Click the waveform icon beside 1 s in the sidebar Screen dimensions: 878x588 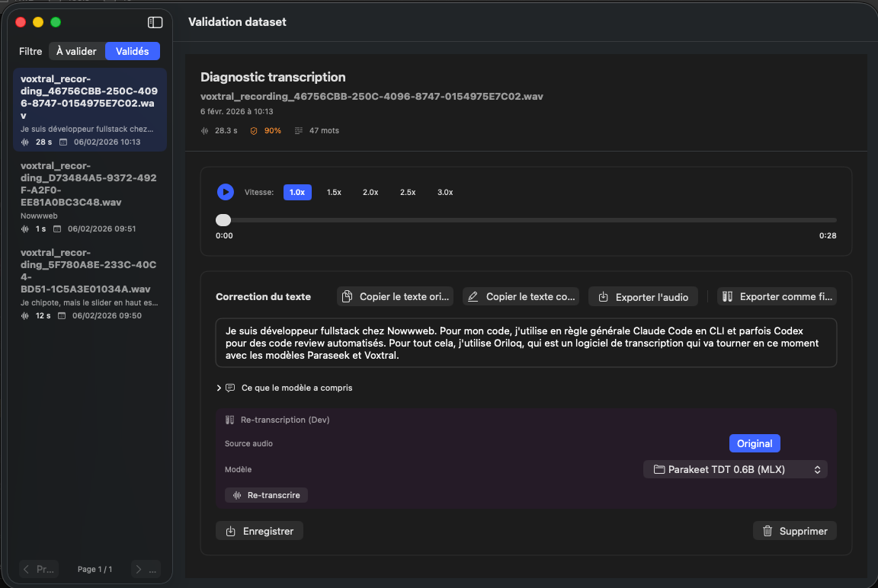pyautogui.click(x=24, y=228)
